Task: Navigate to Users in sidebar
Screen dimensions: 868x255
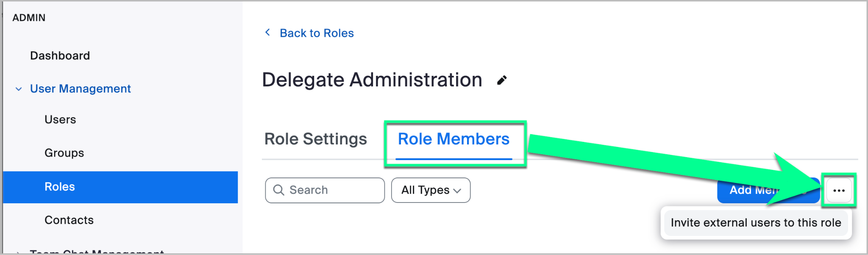Action: 60,119
